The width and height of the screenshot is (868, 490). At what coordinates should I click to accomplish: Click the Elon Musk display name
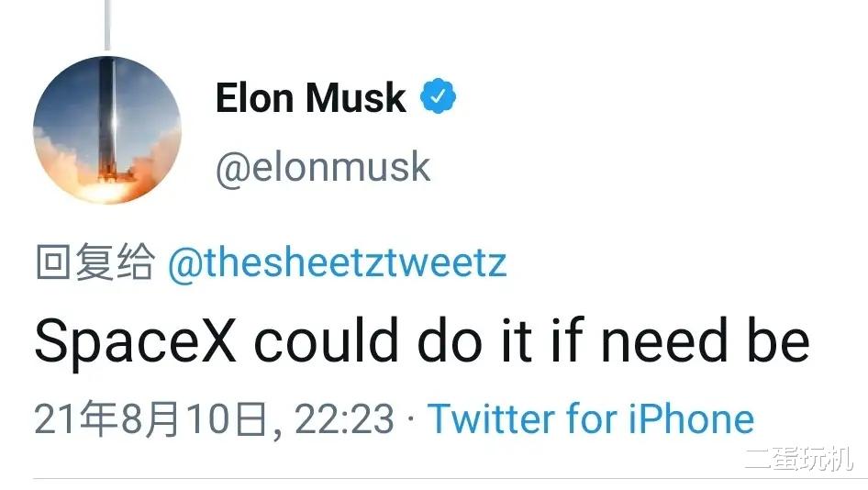pyautogui.click(x=310, y=98)
